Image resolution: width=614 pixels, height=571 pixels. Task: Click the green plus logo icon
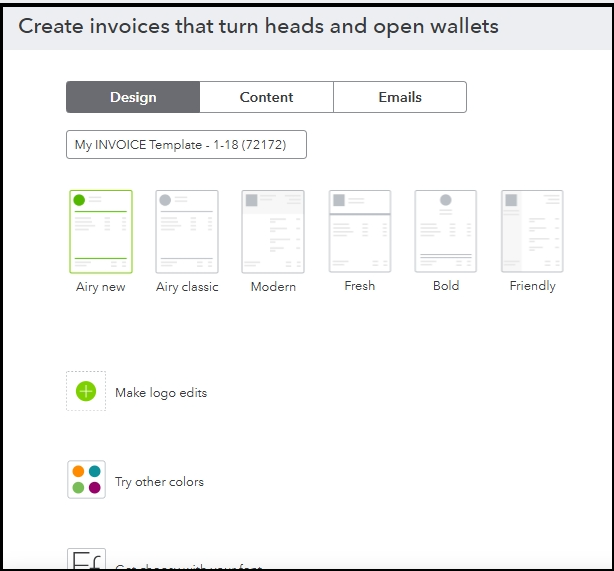click(86, 391)
